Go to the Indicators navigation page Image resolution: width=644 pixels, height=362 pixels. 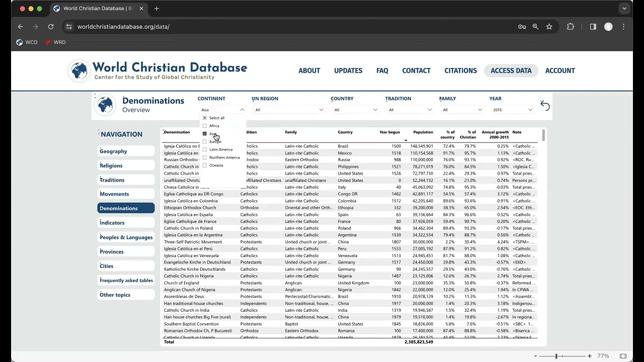(x=126, y=223)
